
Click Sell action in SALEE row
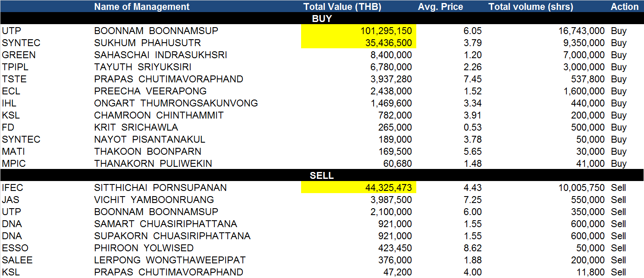(618, 260)
